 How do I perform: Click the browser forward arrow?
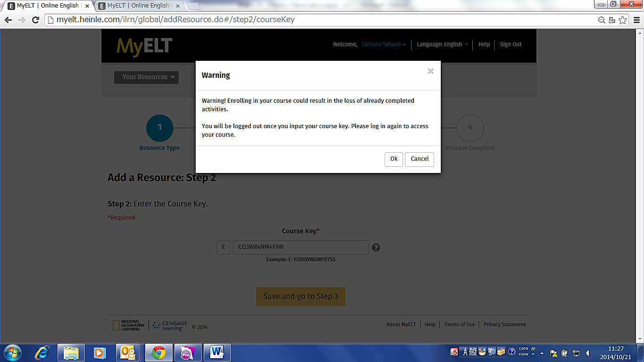[22, 20]
